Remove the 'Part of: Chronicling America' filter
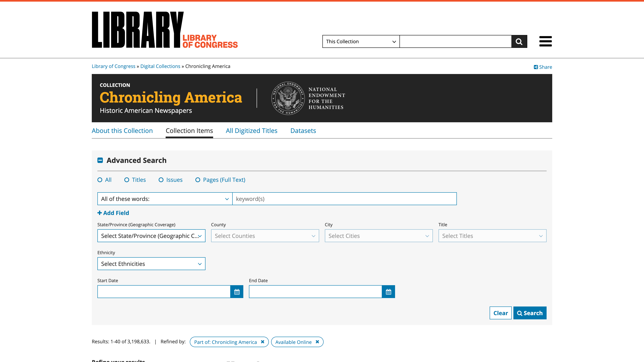 262,342
